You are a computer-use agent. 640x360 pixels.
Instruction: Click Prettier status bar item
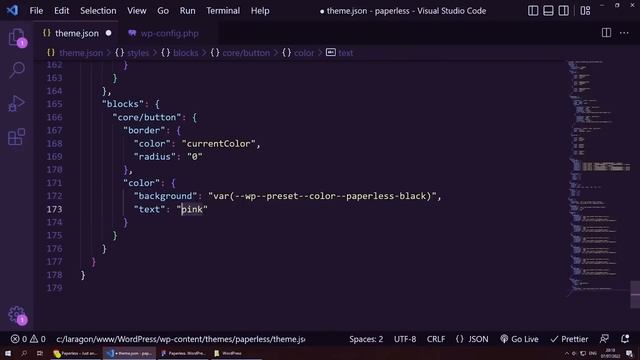tap(569, 339)
